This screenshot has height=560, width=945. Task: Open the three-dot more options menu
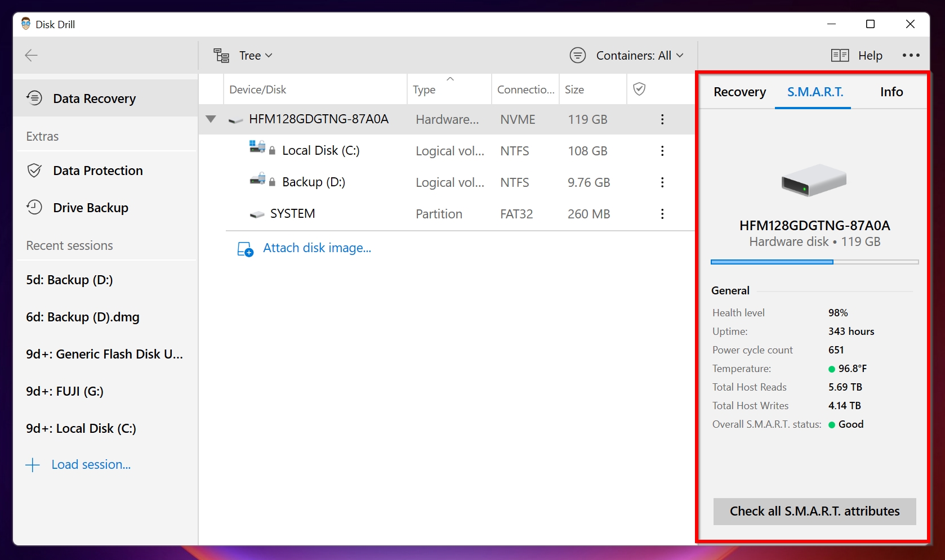click(911, 55)
